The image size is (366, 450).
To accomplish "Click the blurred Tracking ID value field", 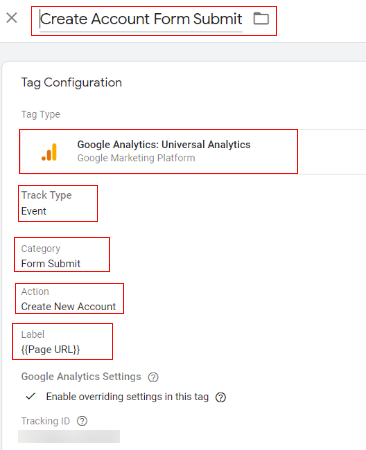I will 69,437.
